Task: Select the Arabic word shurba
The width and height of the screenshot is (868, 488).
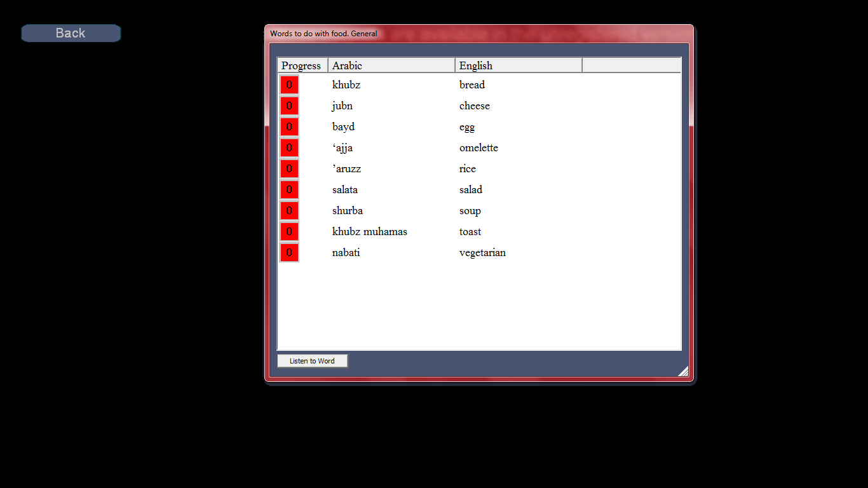Action: [x=348, y=210]
